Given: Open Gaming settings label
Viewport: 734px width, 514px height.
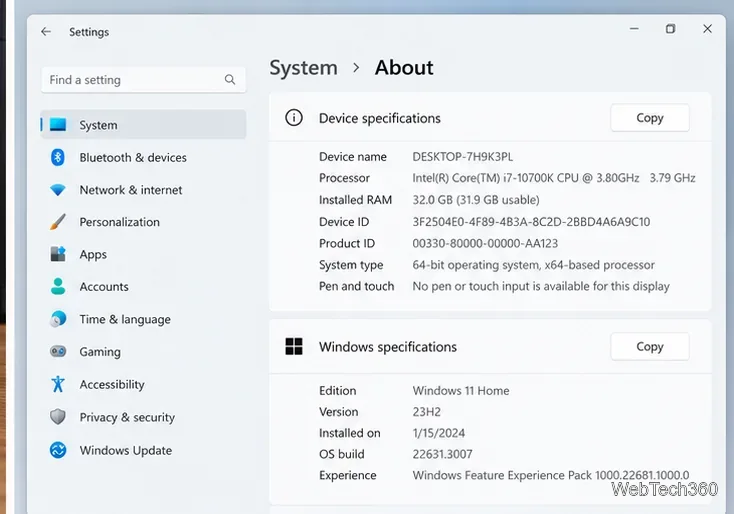Looking at the screenshot, I should click(x=100, y=352).
